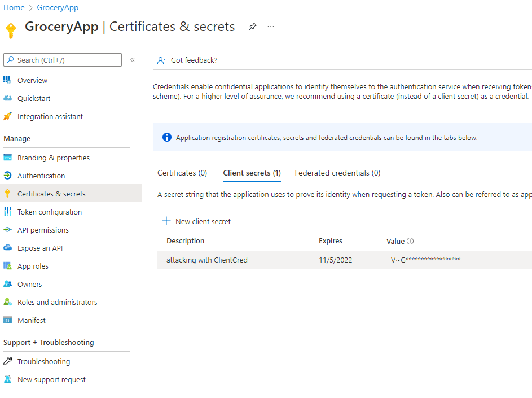Collapse the sidebar with double chevron
The height and width of the screenshot is (398, 532).
click(x=133, y=60)
